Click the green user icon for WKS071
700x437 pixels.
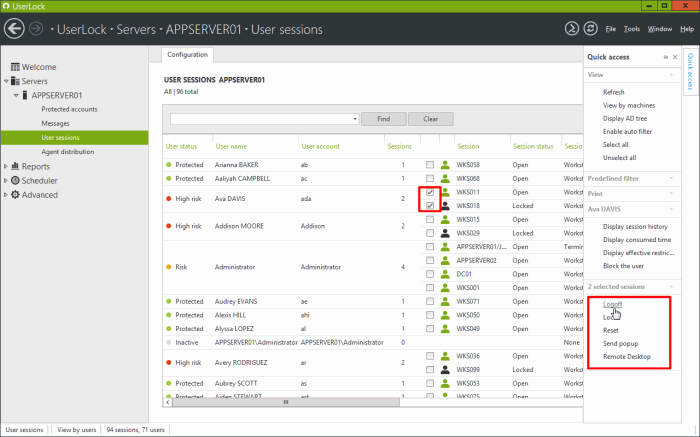pyautogui.click(x=445, y=301)
